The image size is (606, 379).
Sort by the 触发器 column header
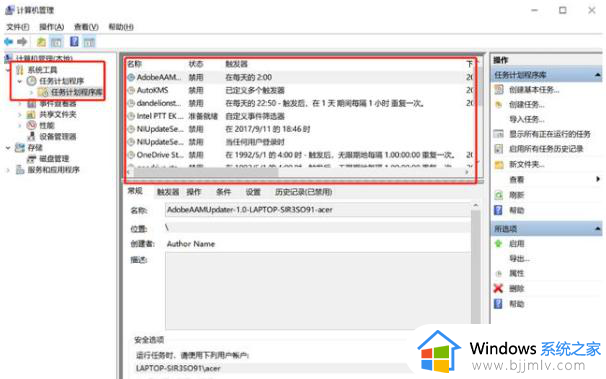coord(236,64)
